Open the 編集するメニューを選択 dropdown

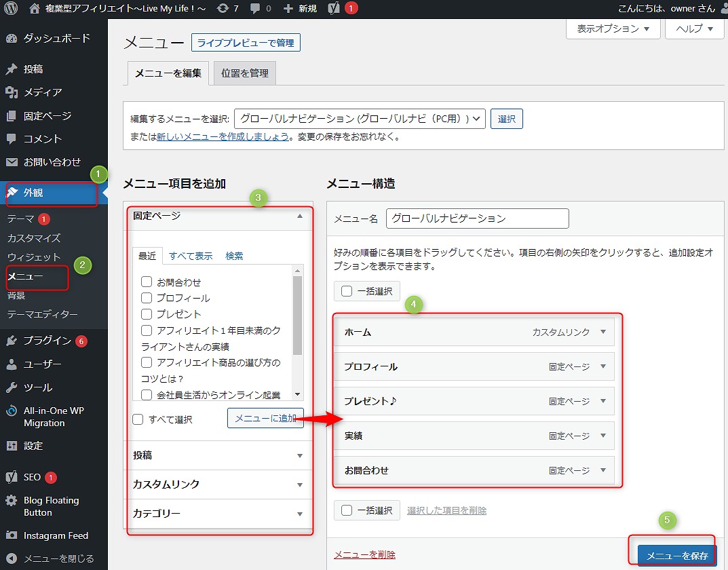[360, 119]
